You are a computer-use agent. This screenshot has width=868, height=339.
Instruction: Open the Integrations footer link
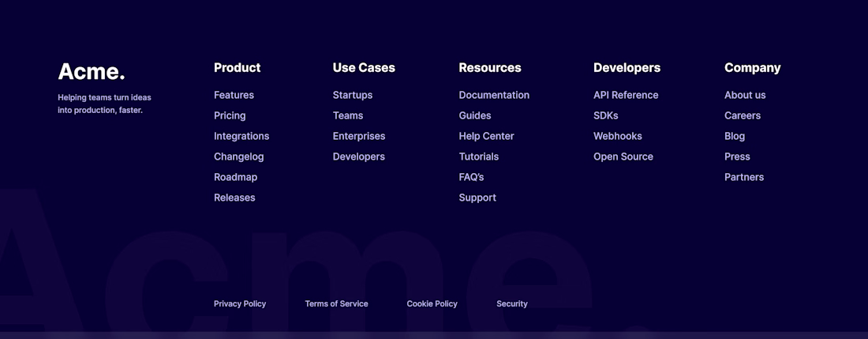coord(241,136)
